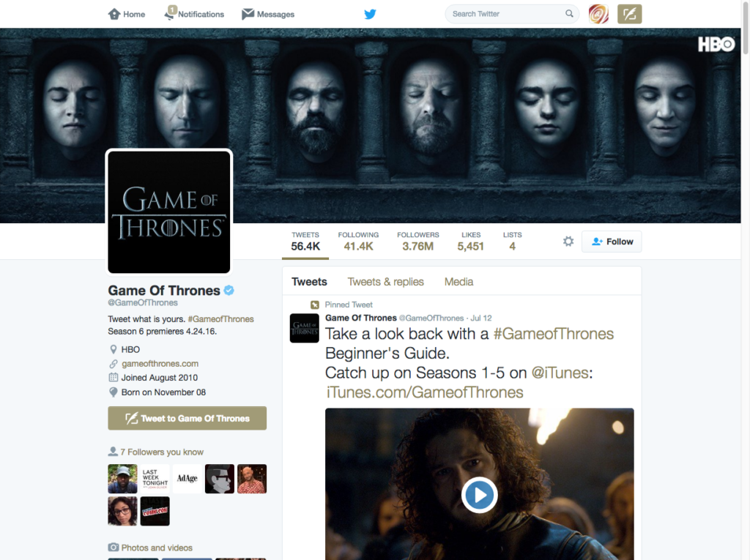
Task: Open the Home navigation icon
Action: [x=114, y=14]
